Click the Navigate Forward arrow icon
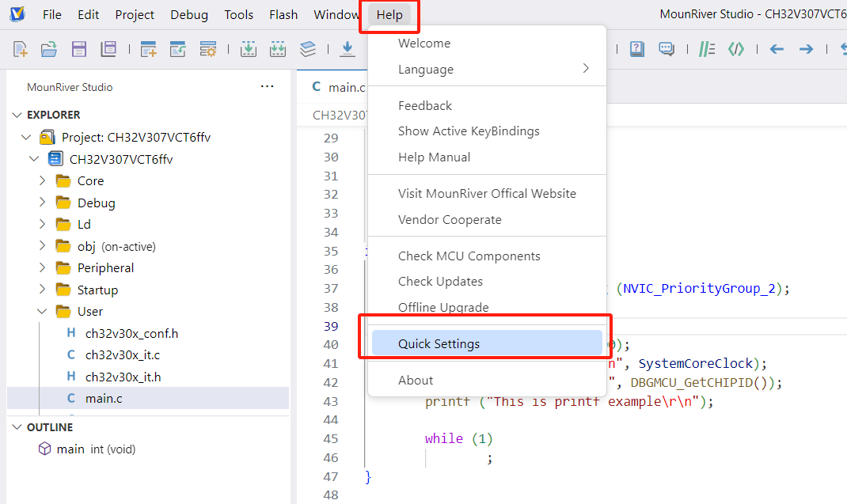Viewport: 847px width, 504px height. pos(806,49)
